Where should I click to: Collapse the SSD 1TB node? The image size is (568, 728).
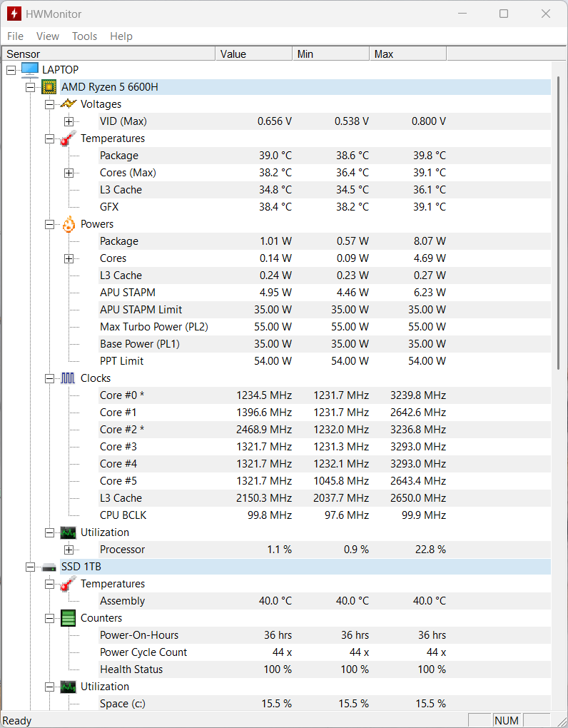click(30, 567)
